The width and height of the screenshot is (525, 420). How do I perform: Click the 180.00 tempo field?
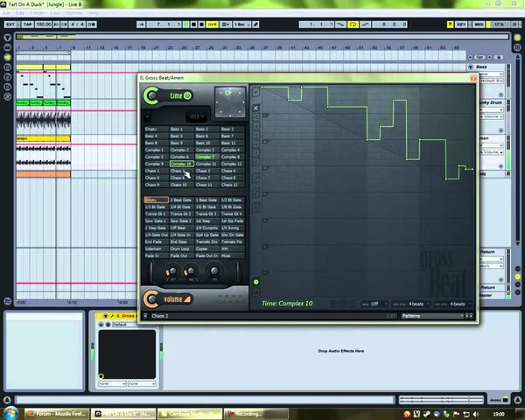(44, 24)
